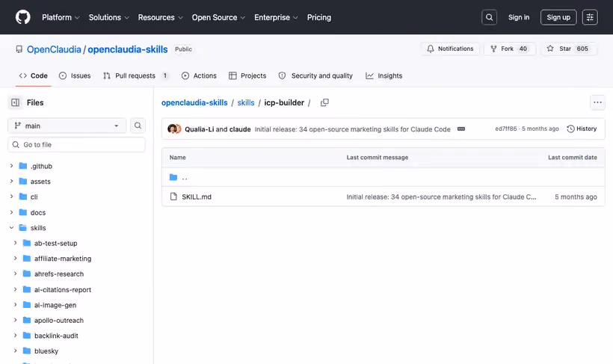Click the fork icon on Fork button
This screenshot has height=364, width=613.
[493, 49]
